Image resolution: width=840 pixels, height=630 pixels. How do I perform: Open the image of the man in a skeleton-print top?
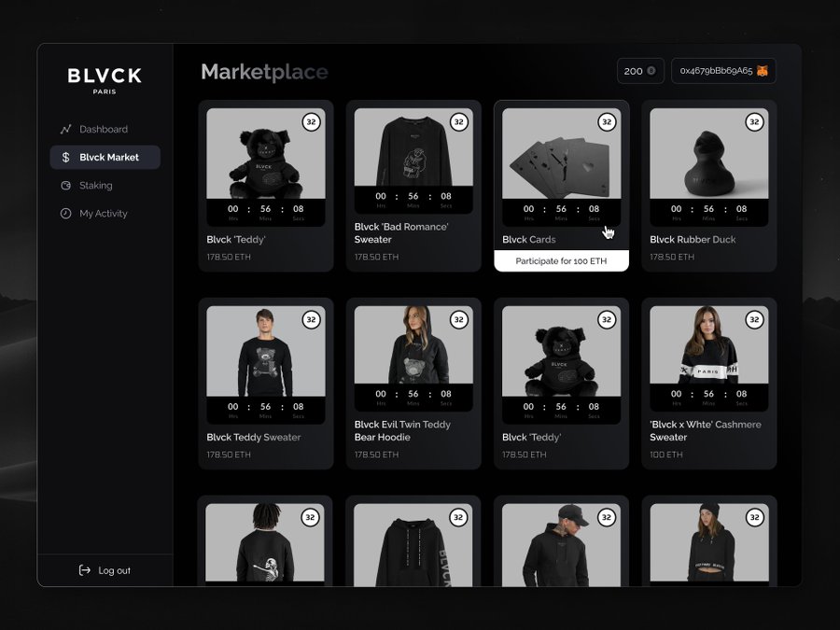(x=265, y=542)
